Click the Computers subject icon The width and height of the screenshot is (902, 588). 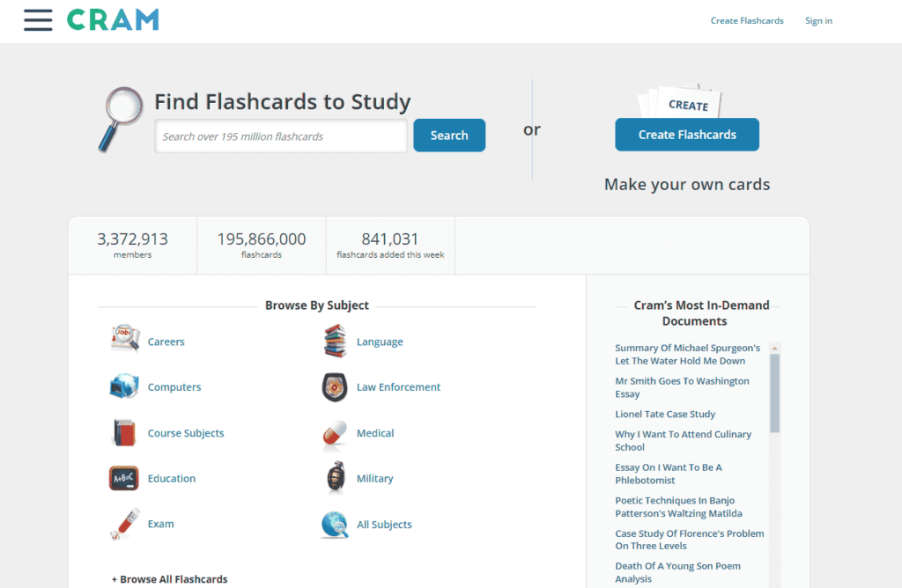tap(124, 386)
